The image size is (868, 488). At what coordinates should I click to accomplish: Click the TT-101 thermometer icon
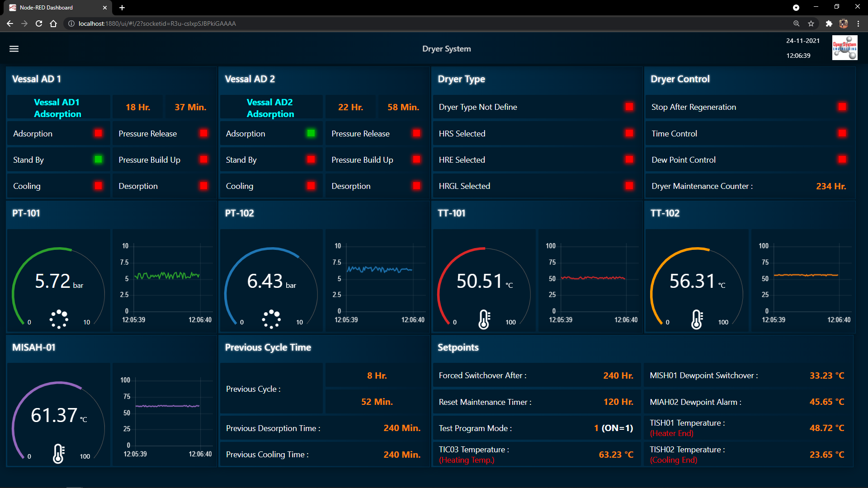[x=484, y=319]
